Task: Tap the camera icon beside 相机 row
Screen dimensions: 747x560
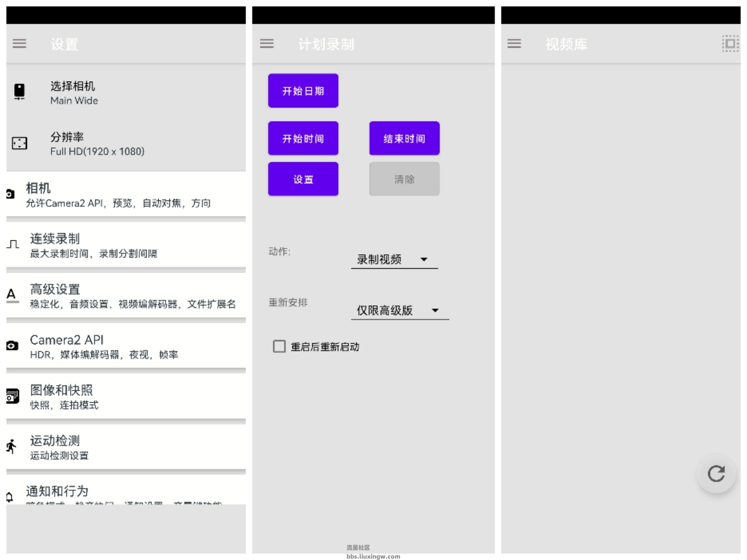Action: pos(10,194)
